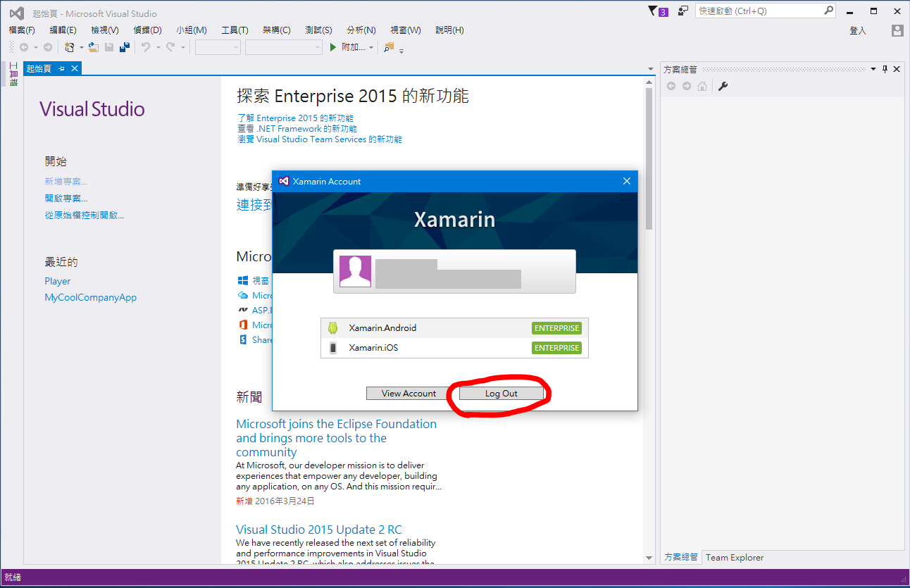Image resolution: width=910 pixels, height=588 pixels.
Task: Click the start page vertical scrollbar thumb
Action: click(649, 158)
